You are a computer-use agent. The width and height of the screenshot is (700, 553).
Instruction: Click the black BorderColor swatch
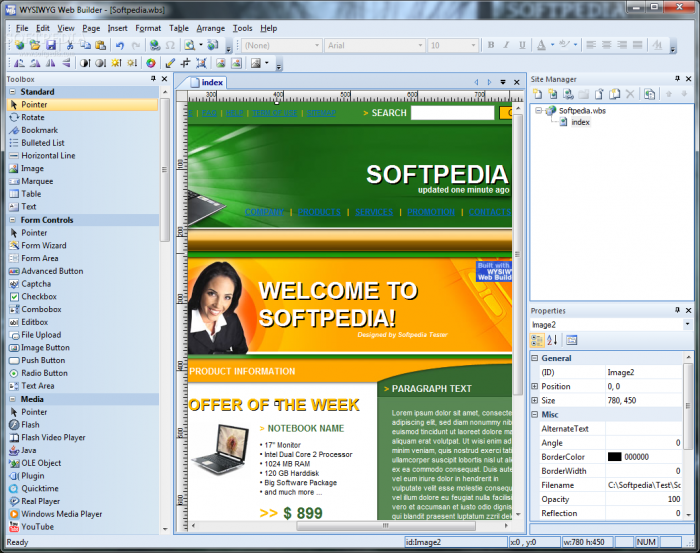pyautogui.click(x=614, y=456)
